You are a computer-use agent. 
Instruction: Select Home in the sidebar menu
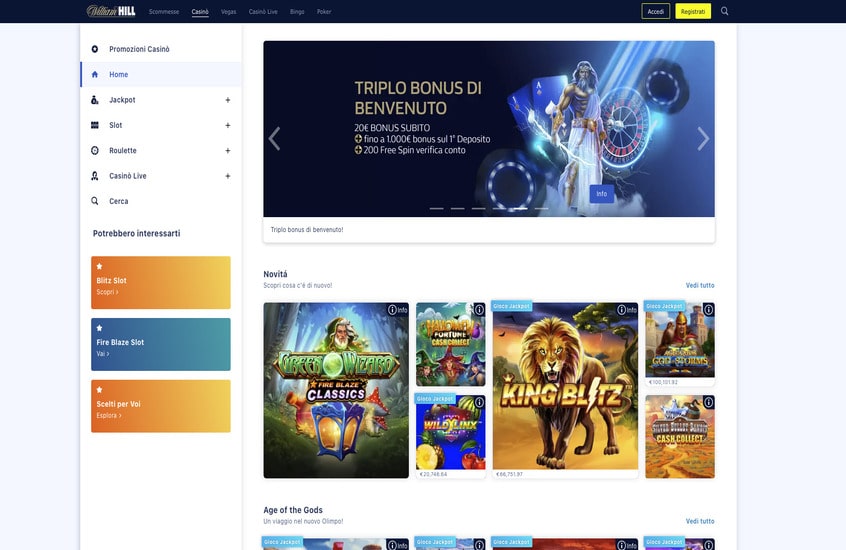[161, 74]
